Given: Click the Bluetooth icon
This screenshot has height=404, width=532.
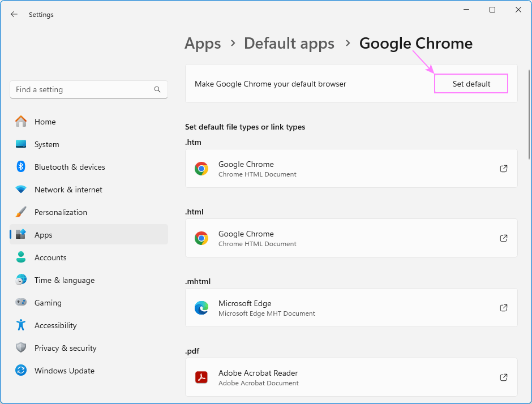Looking at the screenshot, I should 21,166.
